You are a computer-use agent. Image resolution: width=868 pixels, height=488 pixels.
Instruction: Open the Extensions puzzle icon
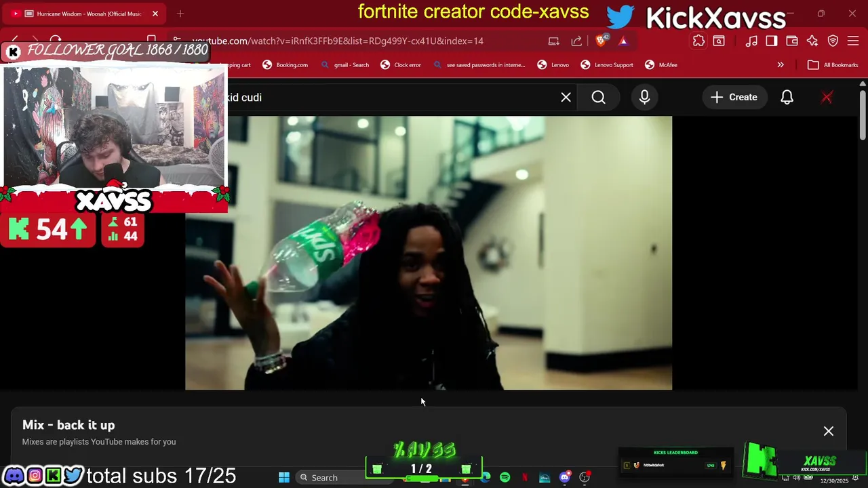[x=698, y=41]
